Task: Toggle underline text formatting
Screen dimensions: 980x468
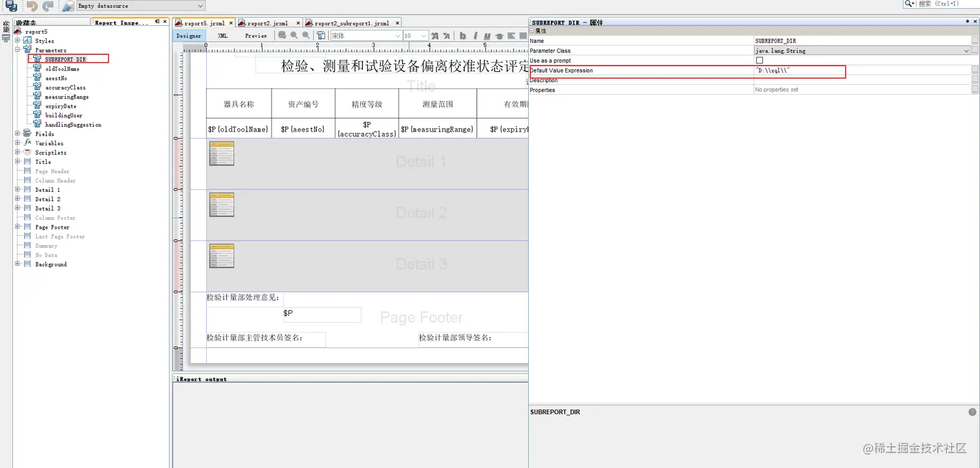Action: (487, 36)
